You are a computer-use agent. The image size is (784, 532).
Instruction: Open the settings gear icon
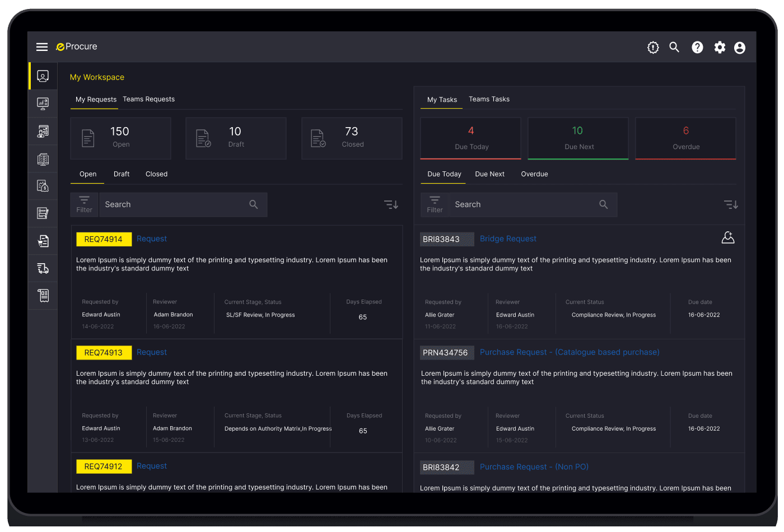(720, 48)
